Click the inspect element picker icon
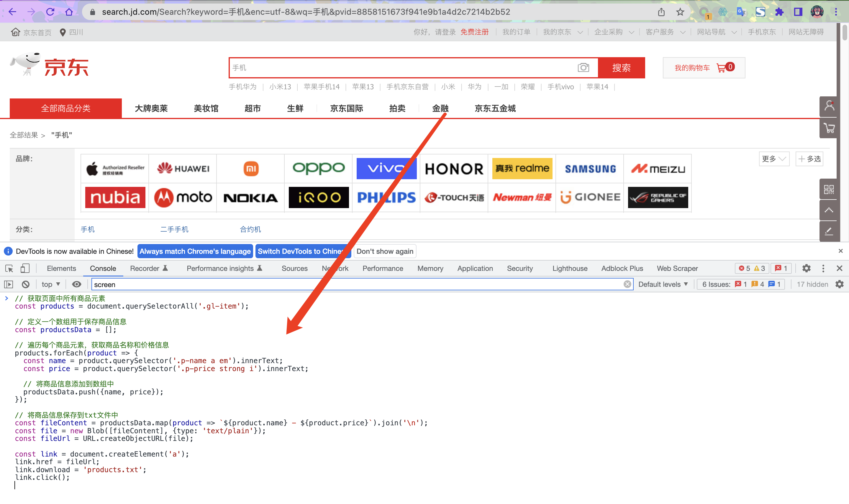The height and width of the screenshot is (504, 849). (x=9, y=269)
